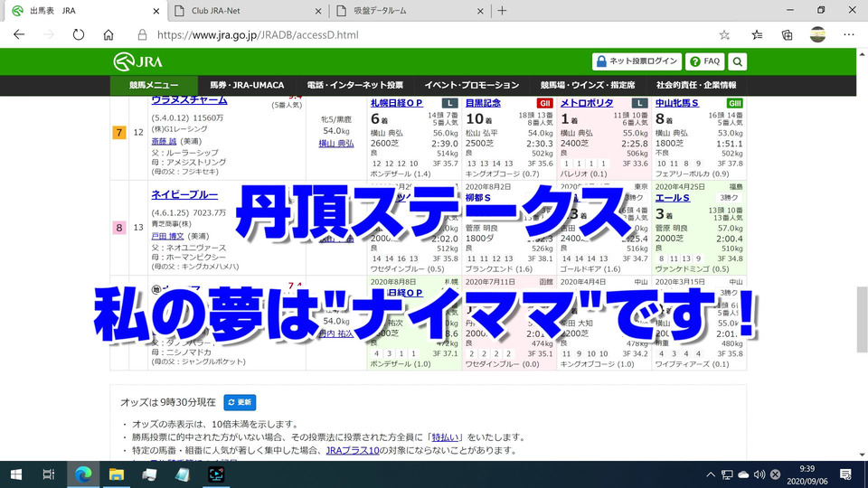Open the network tray icon

[x=727, y=474]
